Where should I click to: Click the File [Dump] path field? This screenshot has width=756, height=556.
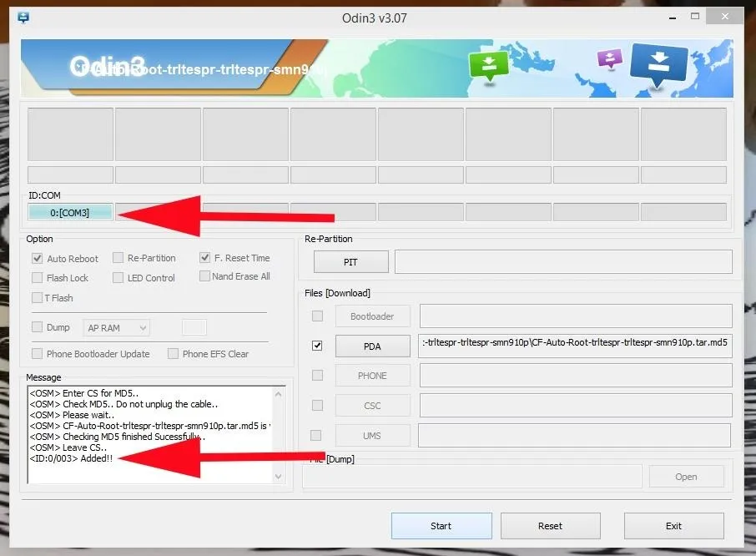(472, 477)
